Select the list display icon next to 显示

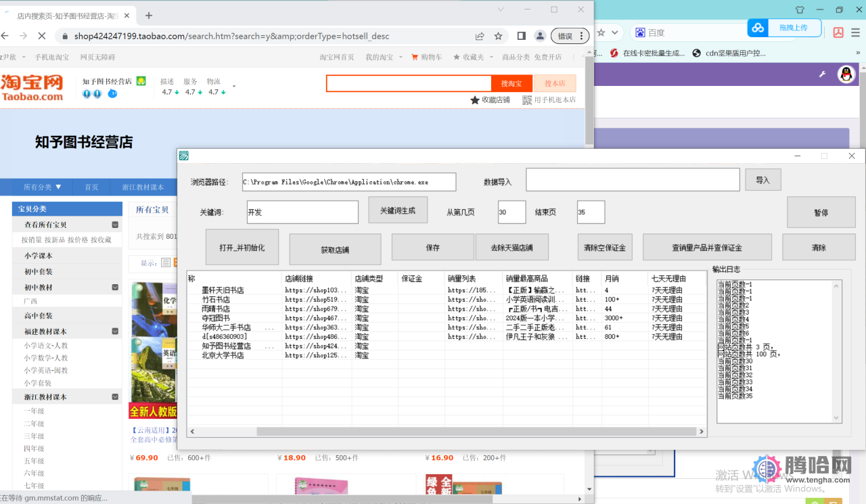[x=166, y=262]
